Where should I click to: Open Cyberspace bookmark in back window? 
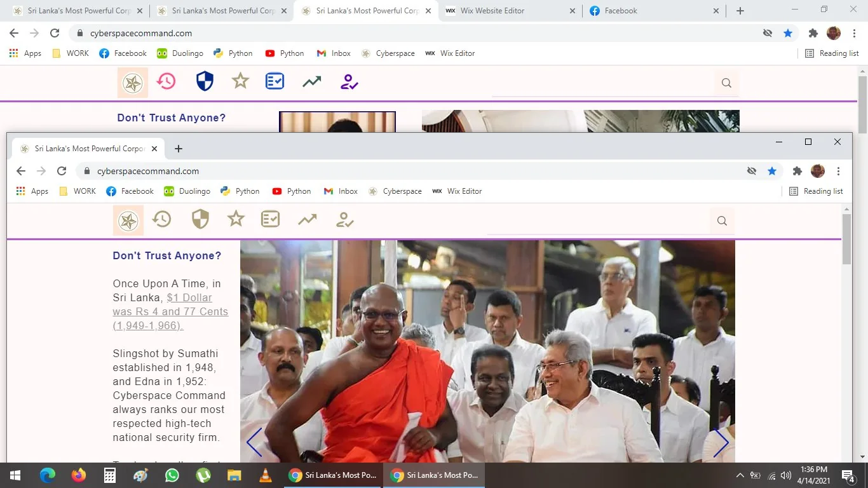coord(388,53)
